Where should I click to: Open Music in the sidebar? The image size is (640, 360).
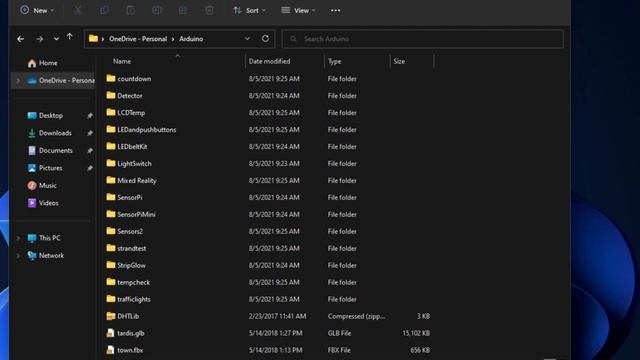tap(42, 185)
